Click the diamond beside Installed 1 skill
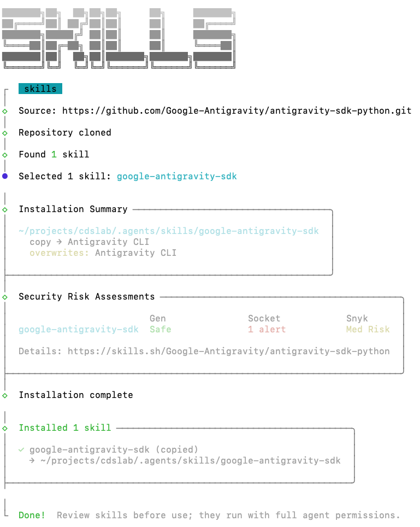The width and height of the screenshot is (420, 527). point(5,428)
